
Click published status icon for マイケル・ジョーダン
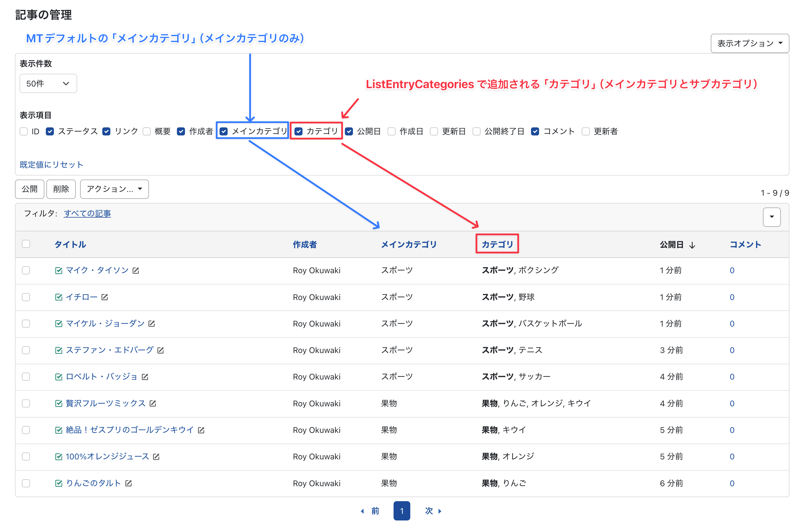pyautogui.click(x=59, y=324)
